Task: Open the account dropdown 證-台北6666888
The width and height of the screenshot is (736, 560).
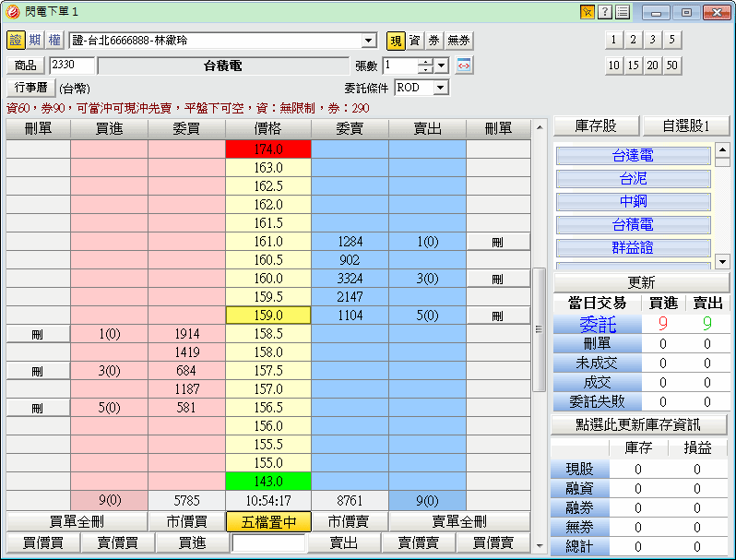Action: [369, 41]
